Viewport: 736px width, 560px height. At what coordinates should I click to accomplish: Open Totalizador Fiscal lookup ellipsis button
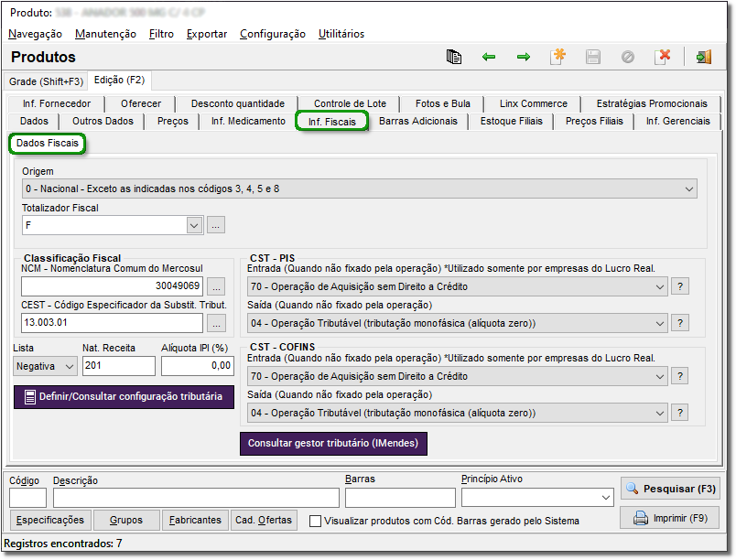216,225
